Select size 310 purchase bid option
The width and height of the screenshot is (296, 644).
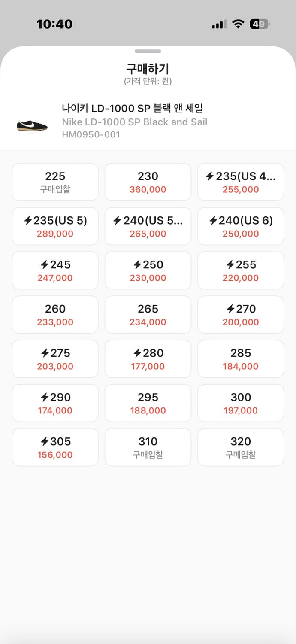pyautogui.click(x=148, y=447)
